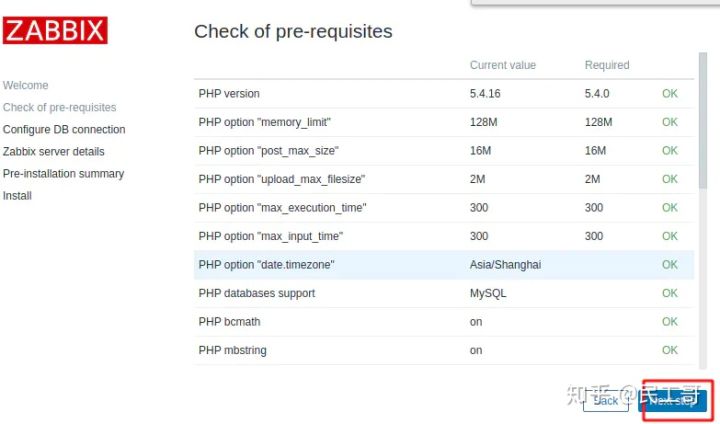The height and width of the screenshot is (424, 720).
Task: Select Zabbix server details step
Action: pyautogui.click(x=53, y=152)
